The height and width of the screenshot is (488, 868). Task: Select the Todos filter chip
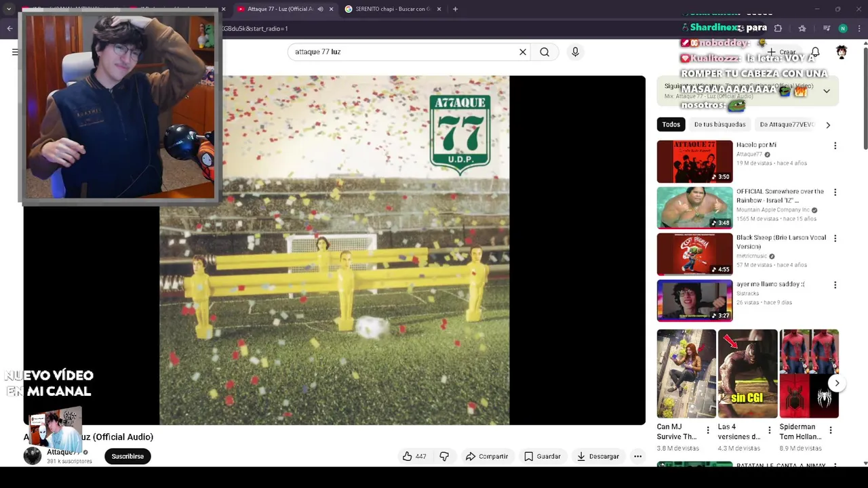[x=671, y=125]
